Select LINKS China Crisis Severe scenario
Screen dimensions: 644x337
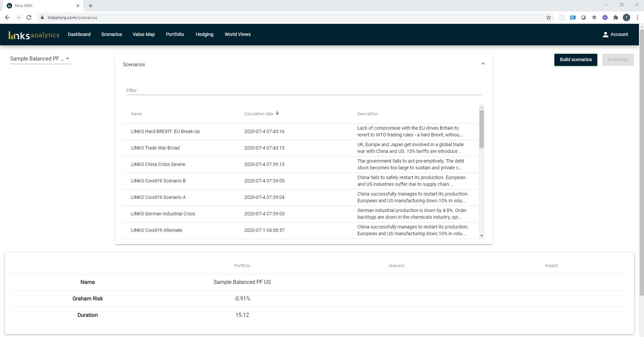[x=158, y=164]
